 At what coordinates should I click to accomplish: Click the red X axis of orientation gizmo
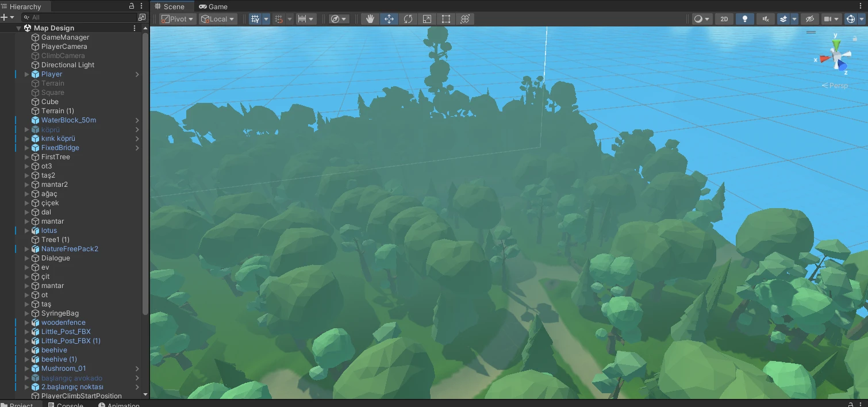pyautogui.click(x=824, y=59)
